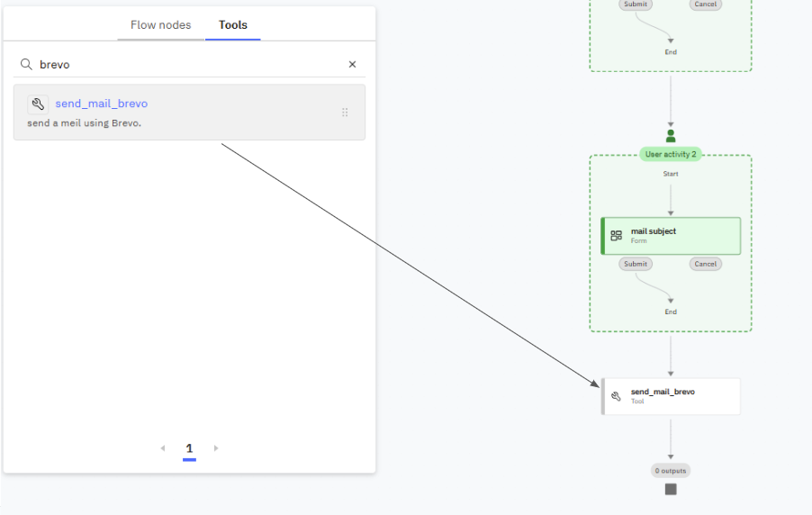The width and height of the screenshot is (812, 515).
Task: Click the search magnifier icon
Action: click(27, 65)
